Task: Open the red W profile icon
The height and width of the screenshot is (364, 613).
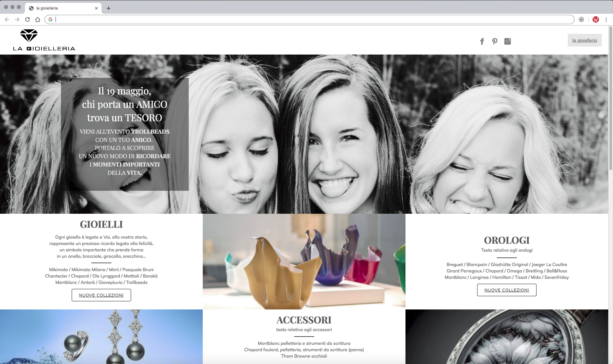Action: (595, 19)
